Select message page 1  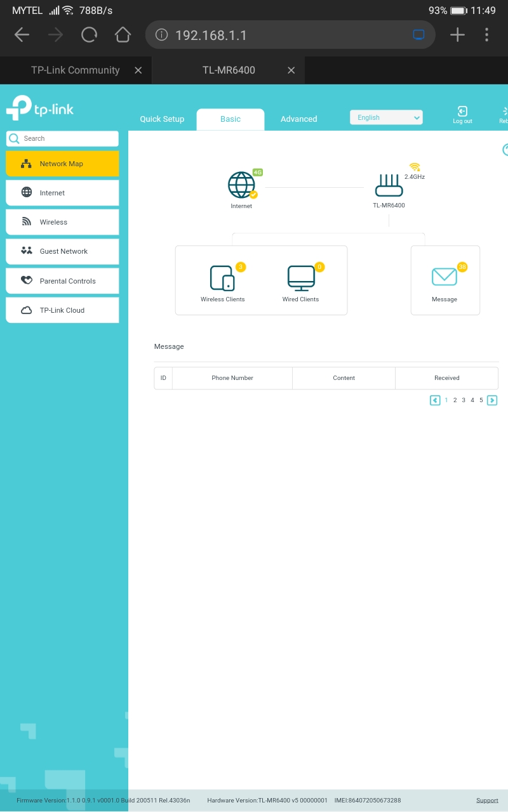(x=446, y=400)
